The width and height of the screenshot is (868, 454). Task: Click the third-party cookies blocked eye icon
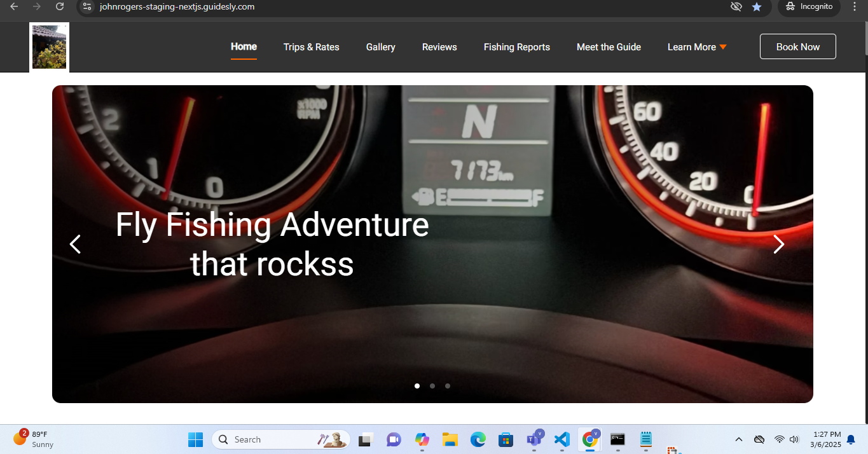(x=736, y=6)
